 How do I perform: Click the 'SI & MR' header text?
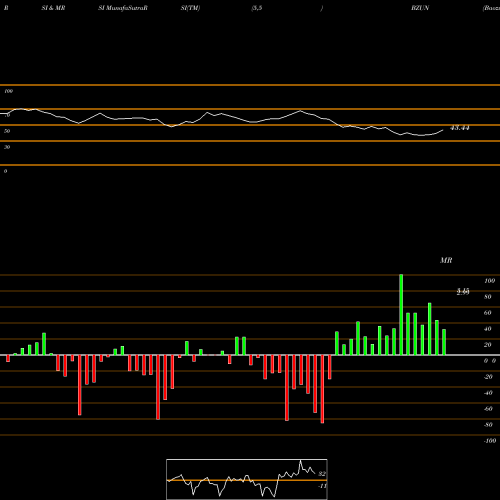pyautogui.click(x=53, y=8)
